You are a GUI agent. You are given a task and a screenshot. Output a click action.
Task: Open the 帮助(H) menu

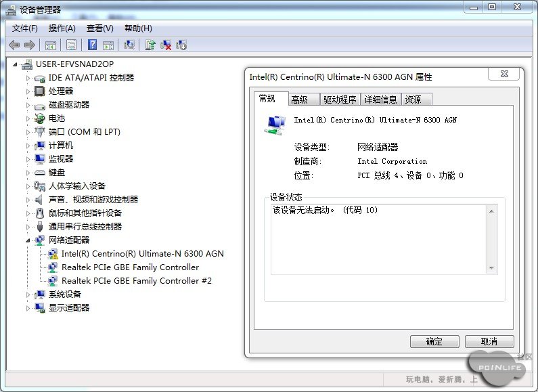138,28
